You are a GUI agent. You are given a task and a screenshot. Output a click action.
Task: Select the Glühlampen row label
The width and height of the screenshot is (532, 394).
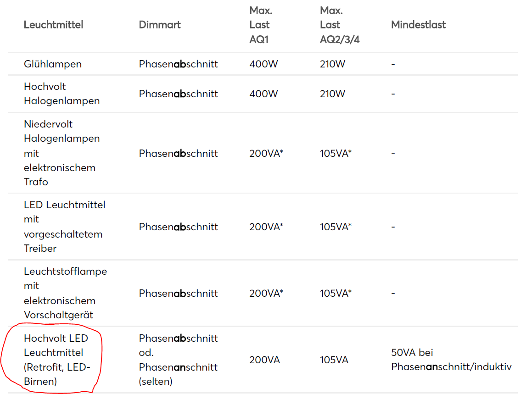(53, 64)
